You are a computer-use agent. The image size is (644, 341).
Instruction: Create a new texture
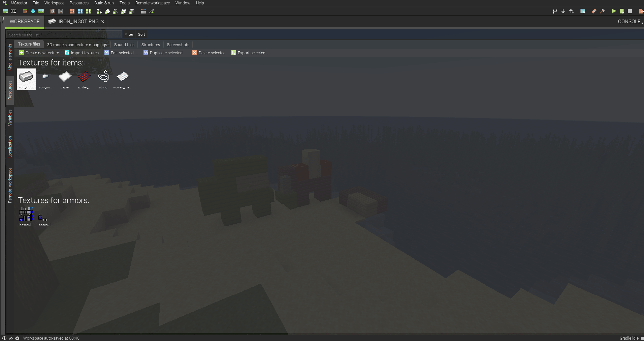pyautogui.click(x=39, y=53)
